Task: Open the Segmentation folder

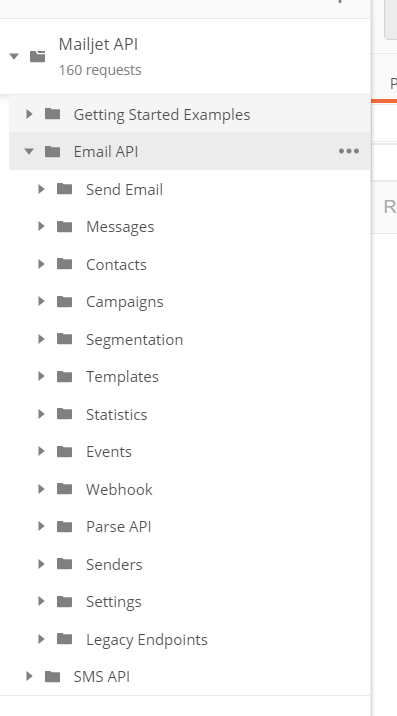Action: coord(190,339)
